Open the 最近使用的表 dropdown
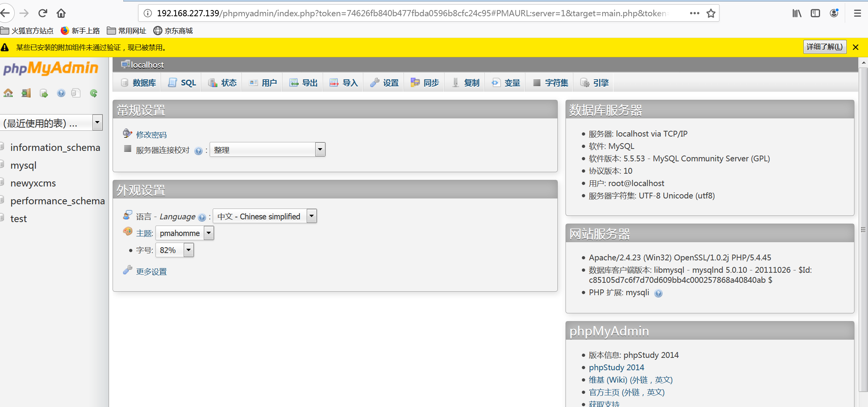Screen dimensions: 868x407 click(x=97, y=123)
